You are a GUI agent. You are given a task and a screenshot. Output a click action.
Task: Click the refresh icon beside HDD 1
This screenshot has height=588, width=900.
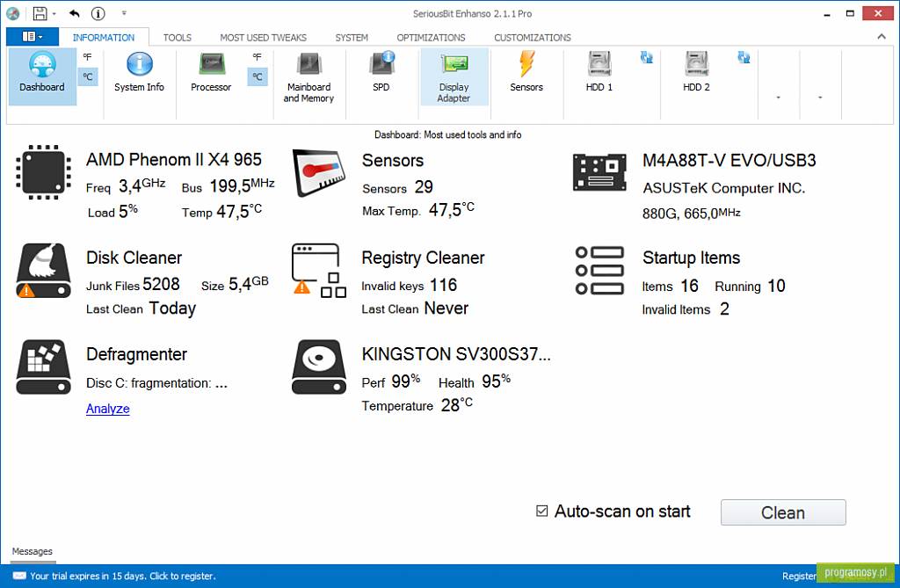tap(647, 57)
